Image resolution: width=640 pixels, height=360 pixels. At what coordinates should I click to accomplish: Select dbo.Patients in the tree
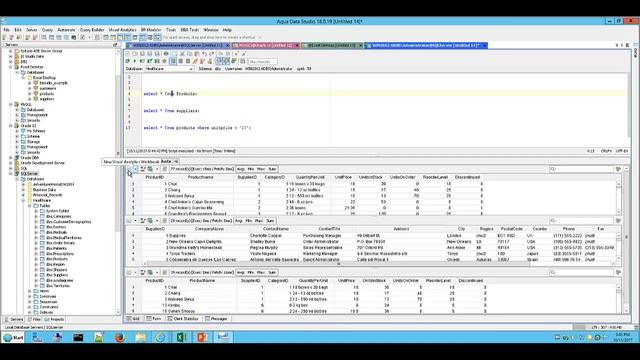point(56,248)
